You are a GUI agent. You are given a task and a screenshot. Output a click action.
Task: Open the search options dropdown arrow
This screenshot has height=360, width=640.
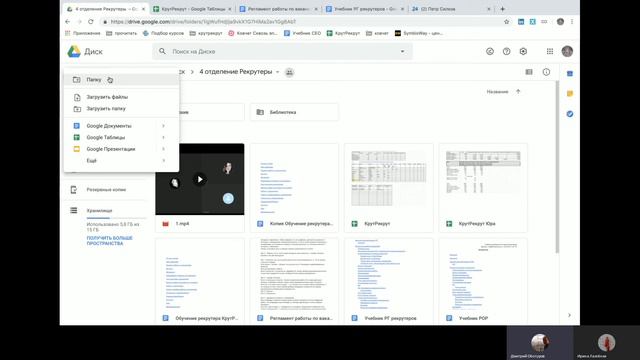click(402, 51)
